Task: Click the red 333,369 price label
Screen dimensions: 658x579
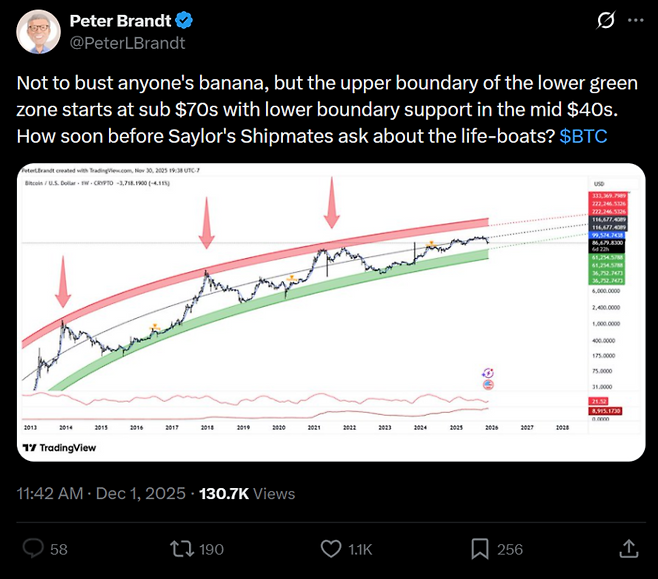Action: pyautogui.click(x=607, y=196)
